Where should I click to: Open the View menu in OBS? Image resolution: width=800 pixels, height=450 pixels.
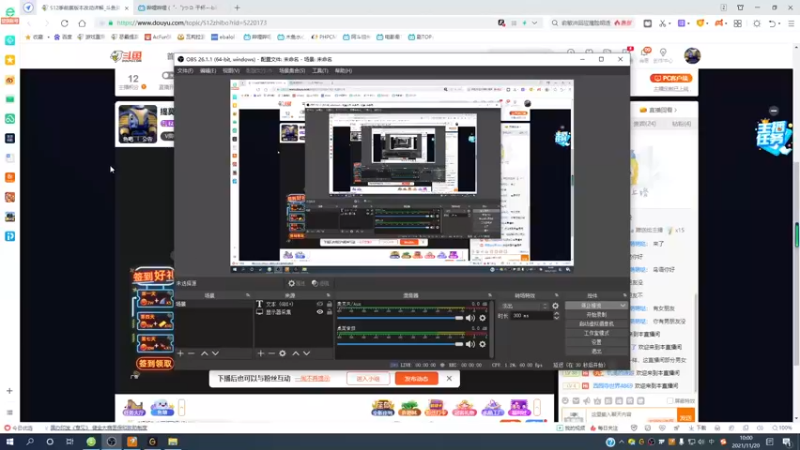[x=231, y=71]
